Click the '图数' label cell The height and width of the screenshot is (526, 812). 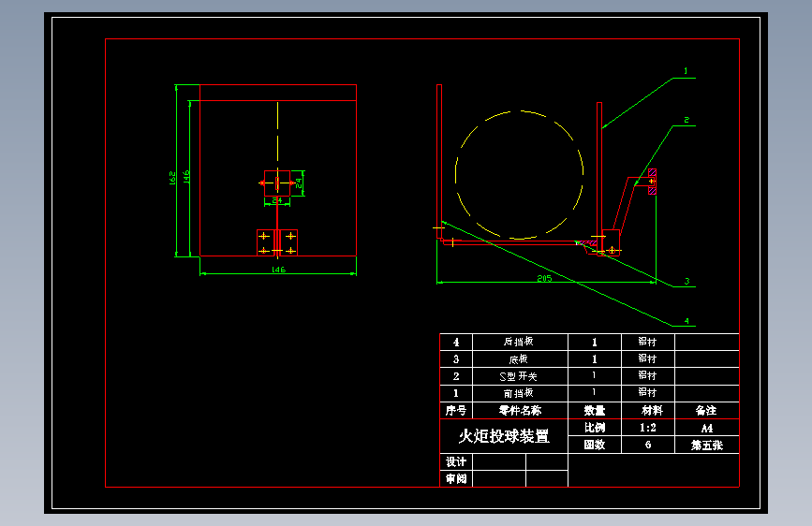(595, 445)
